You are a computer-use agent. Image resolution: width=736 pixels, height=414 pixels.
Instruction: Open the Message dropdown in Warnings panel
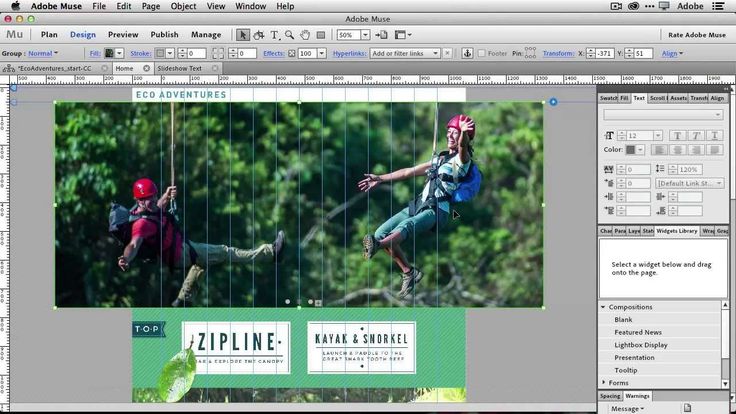[x=628, y=409]
